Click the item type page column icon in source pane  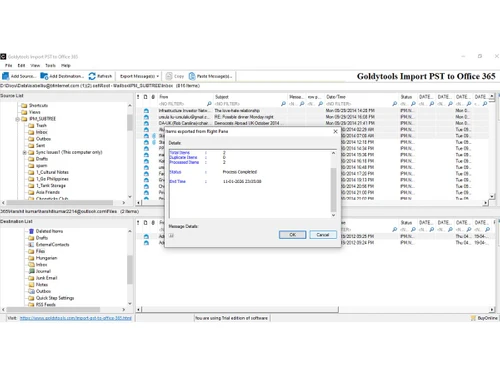146,97
